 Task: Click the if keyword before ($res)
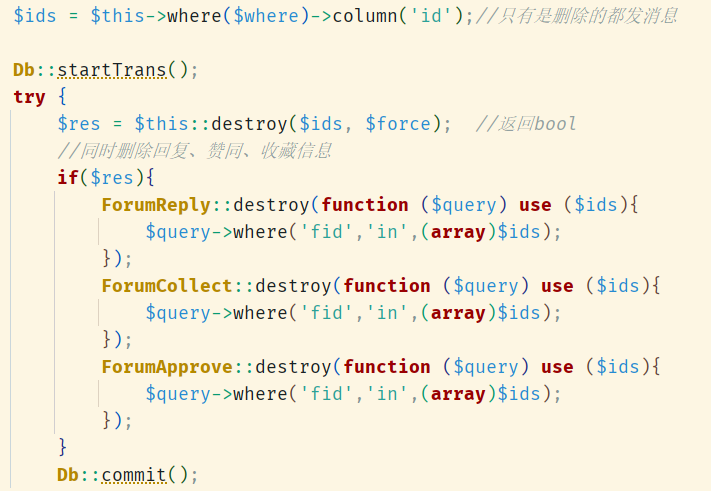coord(68,177)
